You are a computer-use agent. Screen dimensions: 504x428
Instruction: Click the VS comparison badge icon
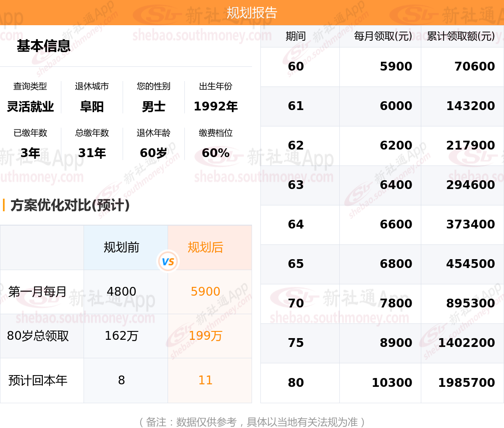tap(168, 261)
